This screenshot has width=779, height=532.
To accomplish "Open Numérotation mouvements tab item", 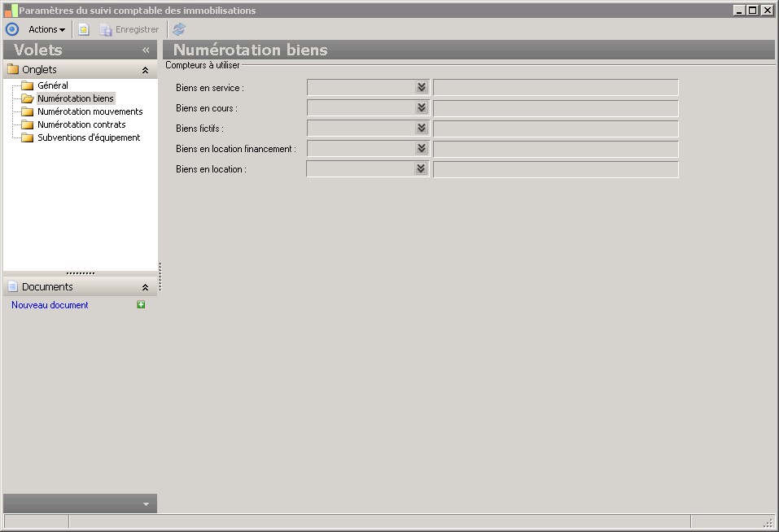I will (x=90, y=111).
